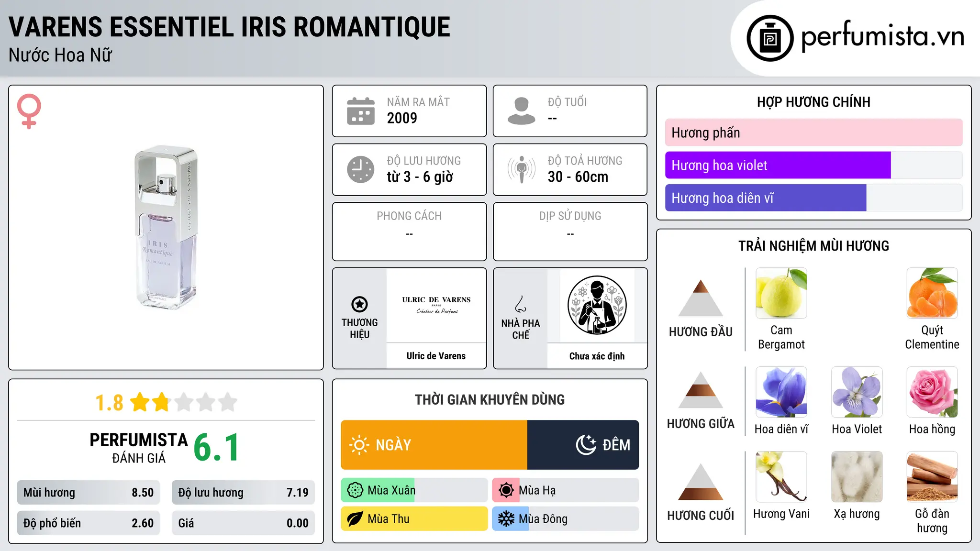Viewport: 980px width, 551px height.
Task: Click the perfumer illustration circle icon
Action: (x=597, y=305)
